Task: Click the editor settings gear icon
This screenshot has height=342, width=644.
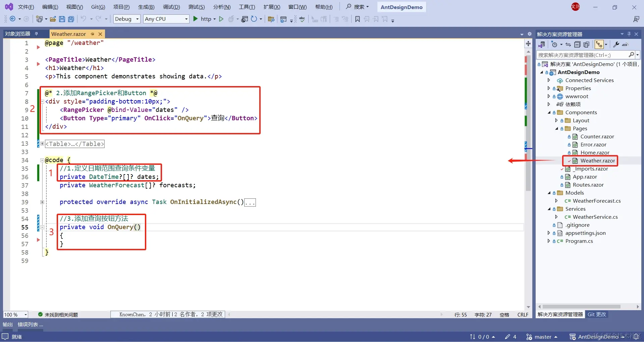Action: pos(530,34)
